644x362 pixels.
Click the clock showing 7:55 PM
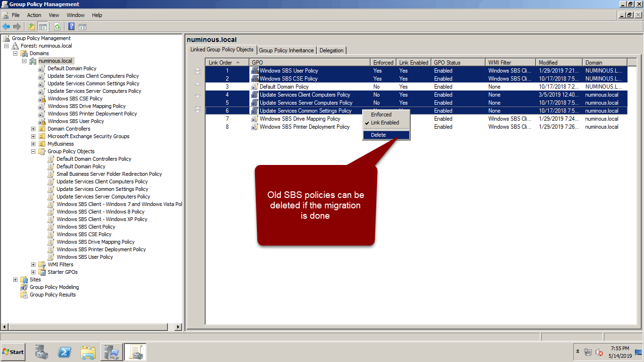tap(620, 348)
